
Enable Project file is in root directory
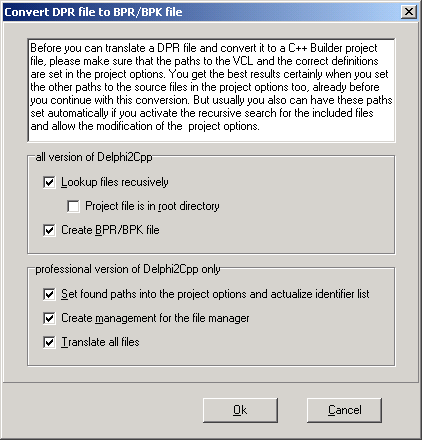pos(73,206)
